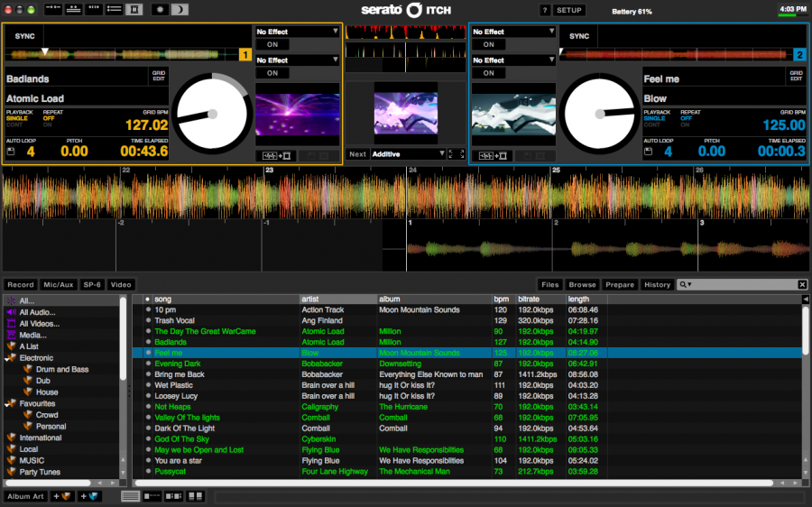Click GRID EDIT on deck 1

(159, 76)
